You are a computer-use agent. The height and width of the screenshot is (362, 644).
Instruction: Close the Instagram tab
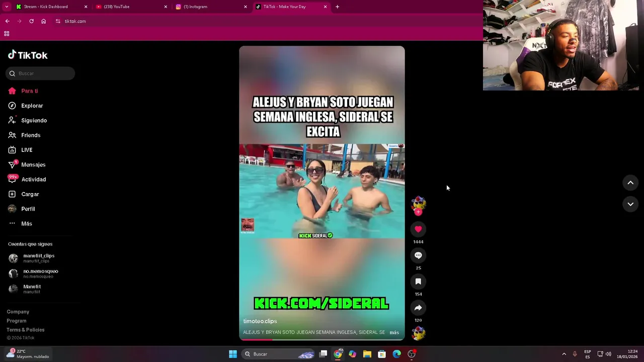click(246, 7)
